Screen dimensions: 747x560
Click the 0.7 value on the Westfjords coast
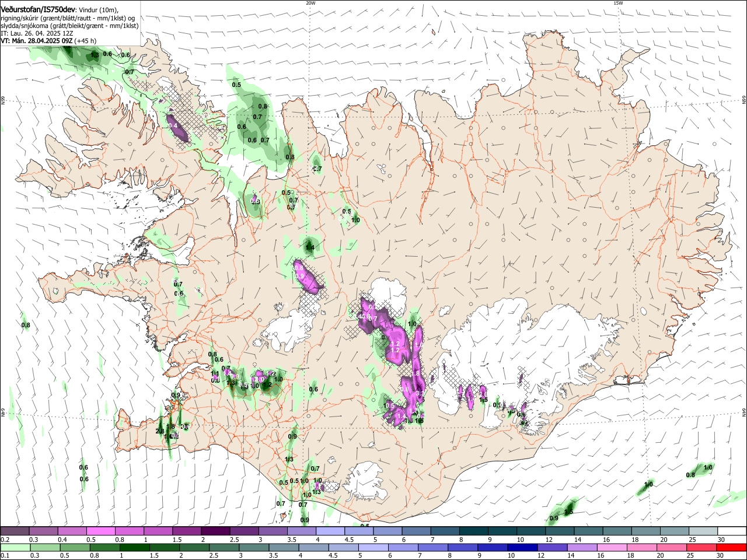pyautogui.click(x=130, y=72)
